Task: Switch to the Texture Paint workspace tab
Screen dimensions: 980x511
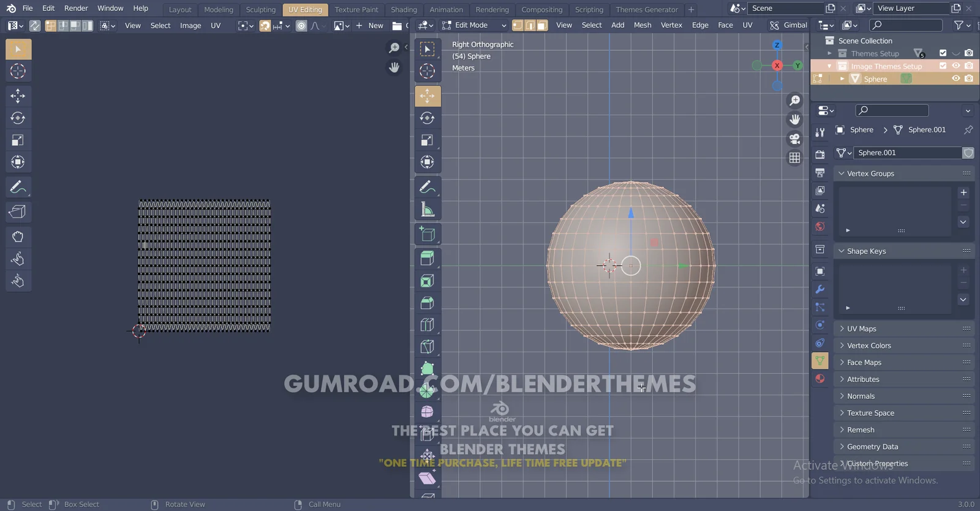Action: (356, 10)
